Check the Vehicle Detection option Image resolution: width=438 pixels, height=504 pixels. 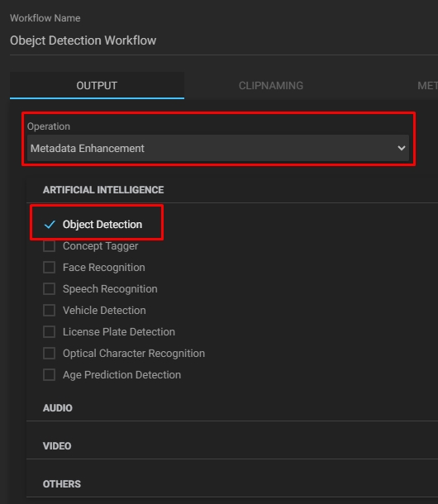pos(50,311)
